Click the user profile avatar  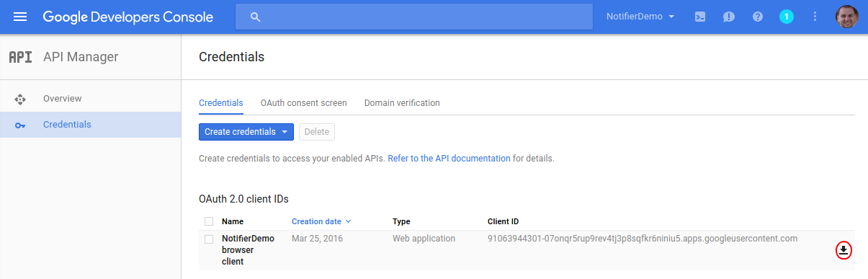(x=847, y=17)
